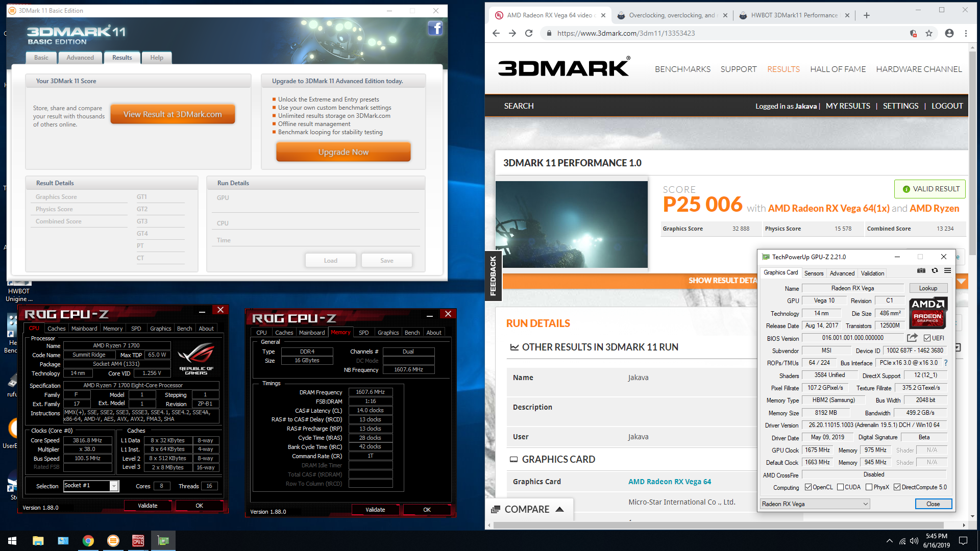This screenshot has width=980, height=551.
Task: Click the Upgrade Now button
Action: point(343,152)
